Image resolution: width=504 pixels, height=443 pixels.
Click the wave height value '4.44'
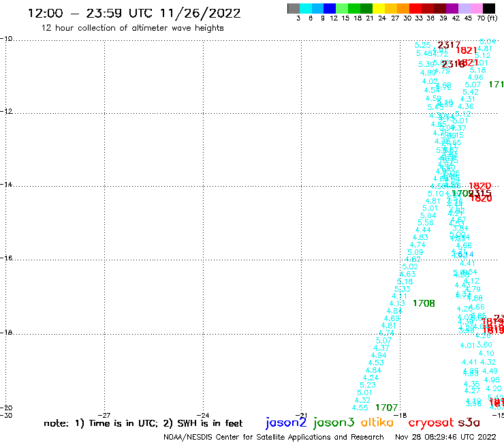[x=423, y=230]
